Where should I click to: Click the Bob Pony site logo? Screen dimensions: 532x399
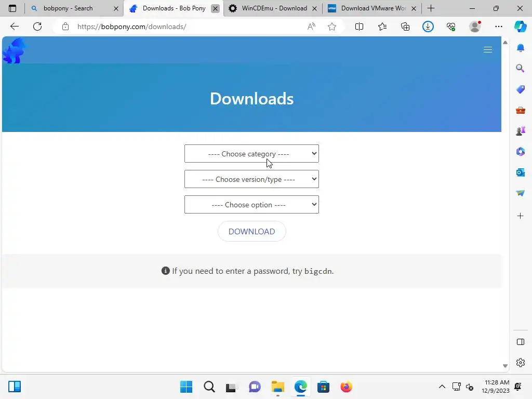[x=14, y=51]
